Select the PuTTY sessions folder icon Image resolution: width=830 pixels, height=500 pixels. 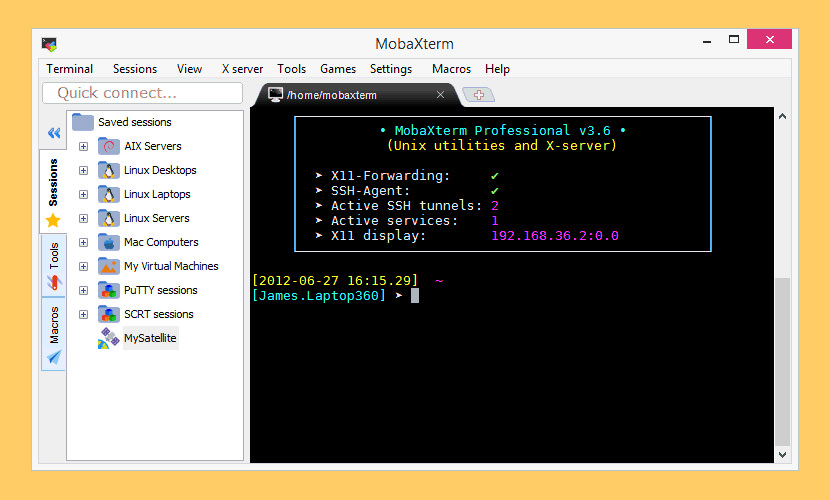[109, 290]
